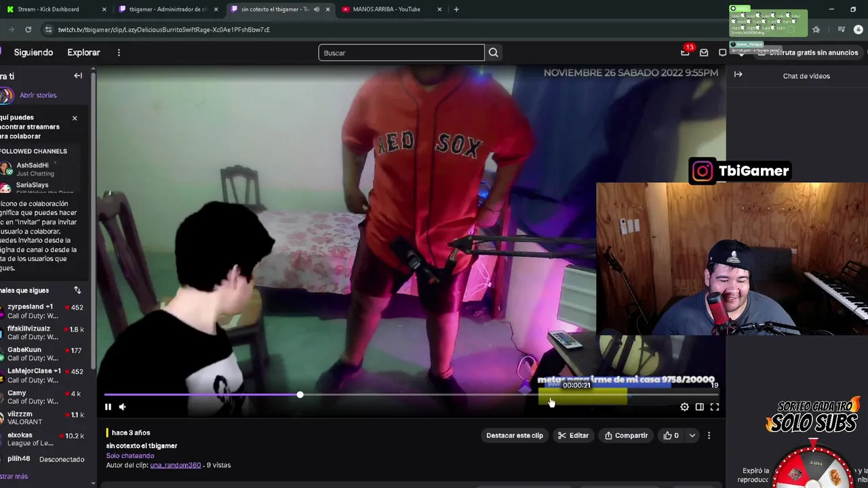Select the Chat de videos header

click(806, 76)
